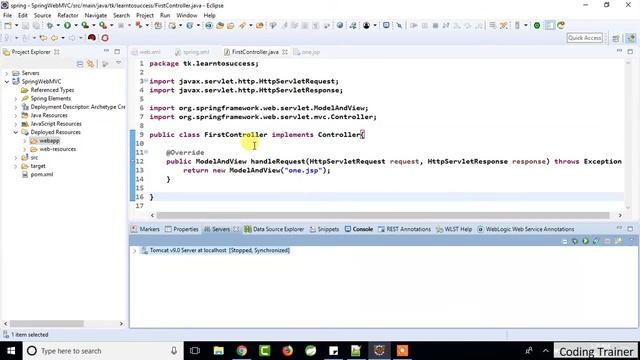Viewport: 640px width, 360px height.
Task: Click the Windows 'Type here to search' box
Action: (102, 351)
